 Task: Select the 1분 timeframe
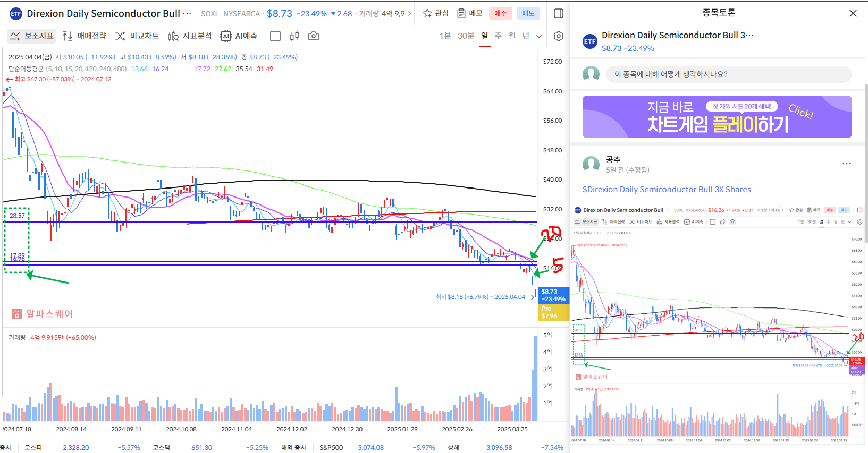[x=445, y=36]
